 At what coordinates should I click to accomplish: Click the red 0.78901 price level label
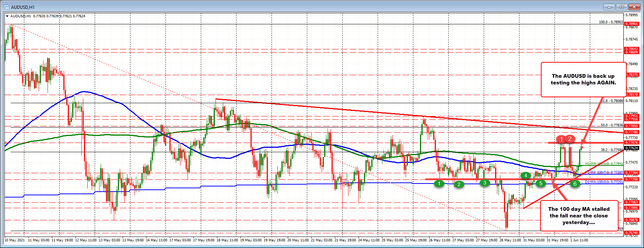pyautogui.click(x=632, y=24)
